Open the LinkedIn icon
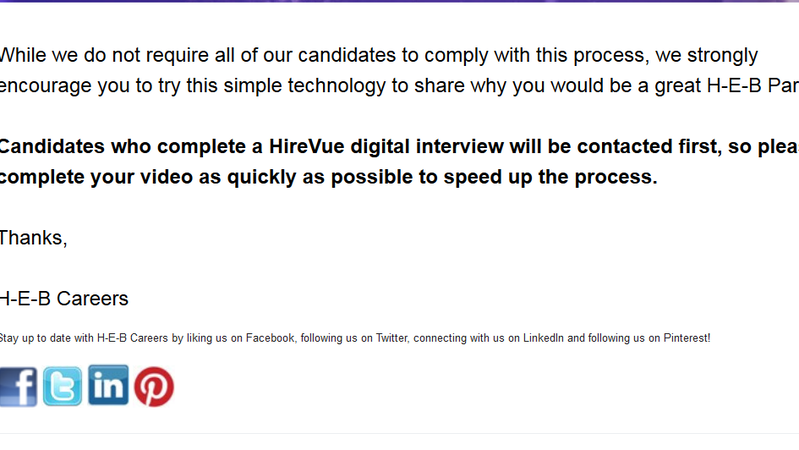 (108, 385)
